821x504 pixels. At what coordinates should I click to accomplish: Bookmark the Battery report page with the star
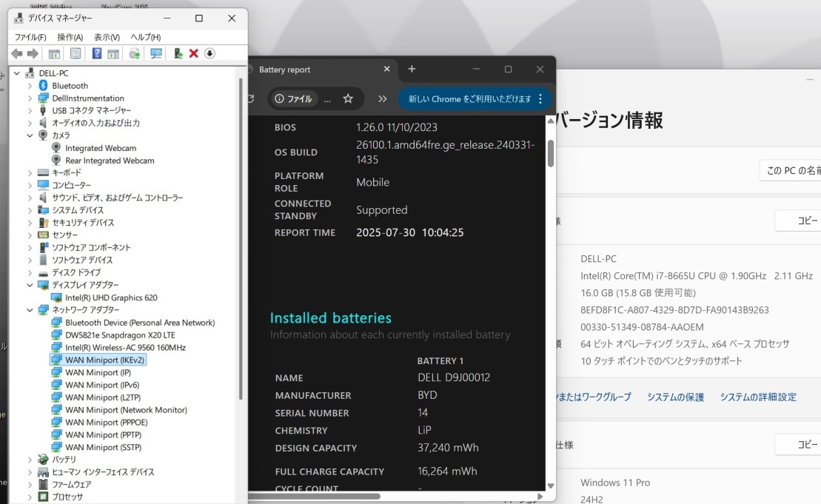point(348,98)
